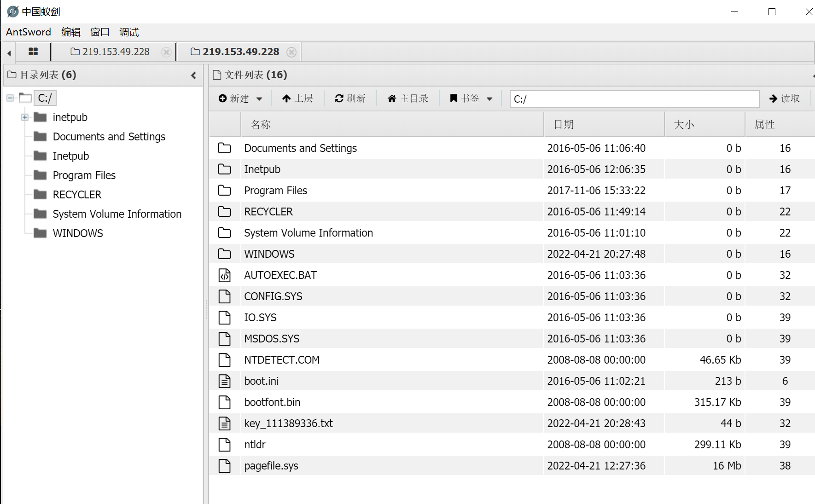This screenshot has width=815, height=504.
Task: Click date 2022-04-21 20:28:43
Action: [596, 423]
